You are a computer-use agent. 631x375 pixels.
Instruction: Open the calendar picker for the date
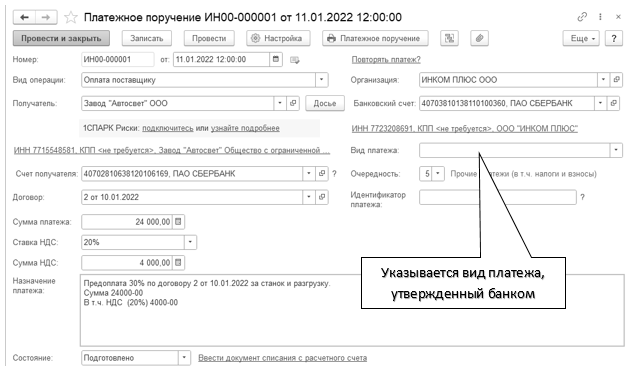click(x=276, y=60)
